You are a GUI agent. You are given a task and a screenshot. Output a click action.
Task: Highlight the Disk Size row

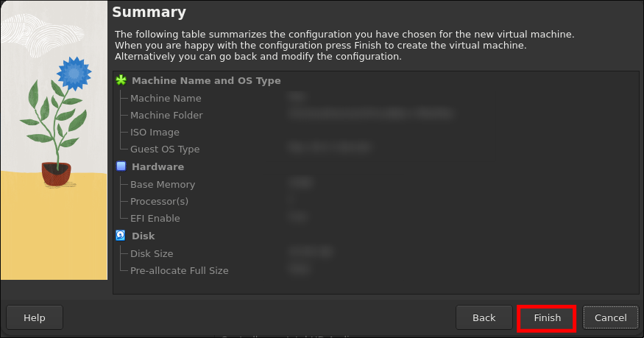click(152, 254)
